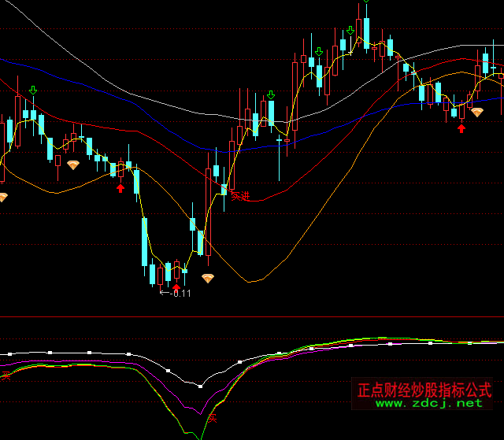Screen dimensions: 504x440
Task: Click the green down arrow cut off at chart top
Action: click(365, 2)
